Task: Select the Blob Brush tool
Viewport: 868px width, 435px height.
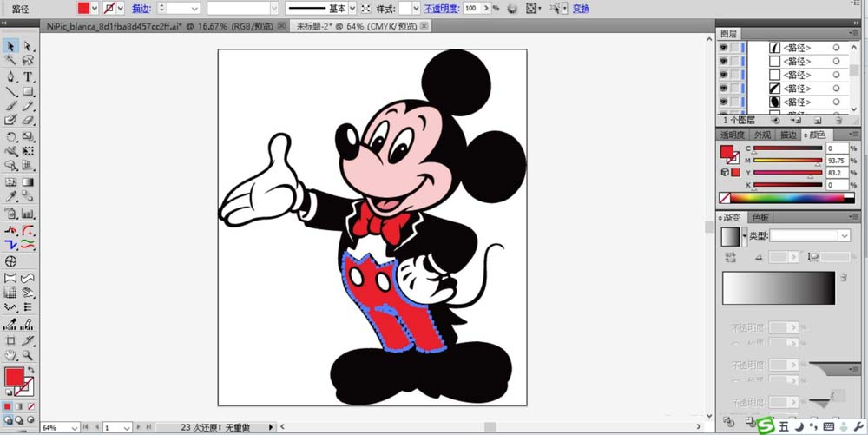Action: [x=10, y=120]
